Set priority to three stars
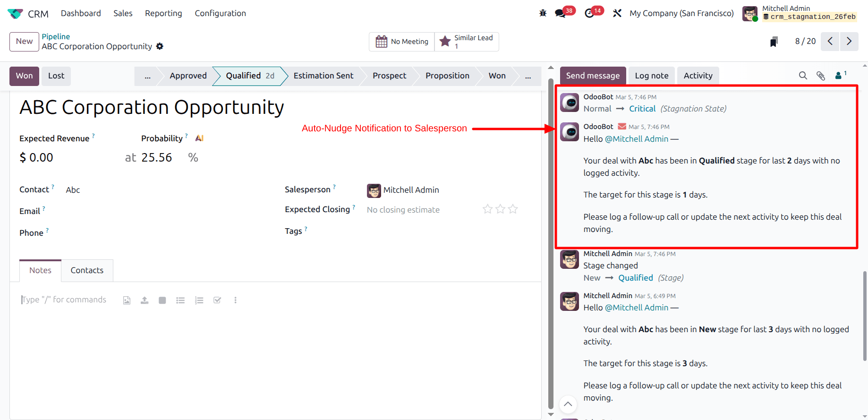Screen dimensions: 868x420 pyautogui.click(x=513, y=209)
